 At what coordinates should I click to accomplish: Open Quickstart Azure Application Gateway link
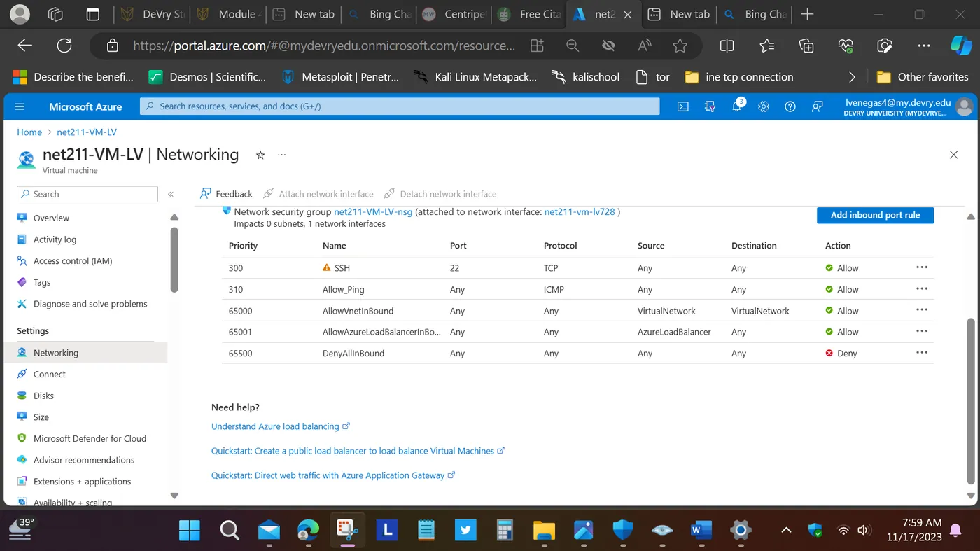333,475
